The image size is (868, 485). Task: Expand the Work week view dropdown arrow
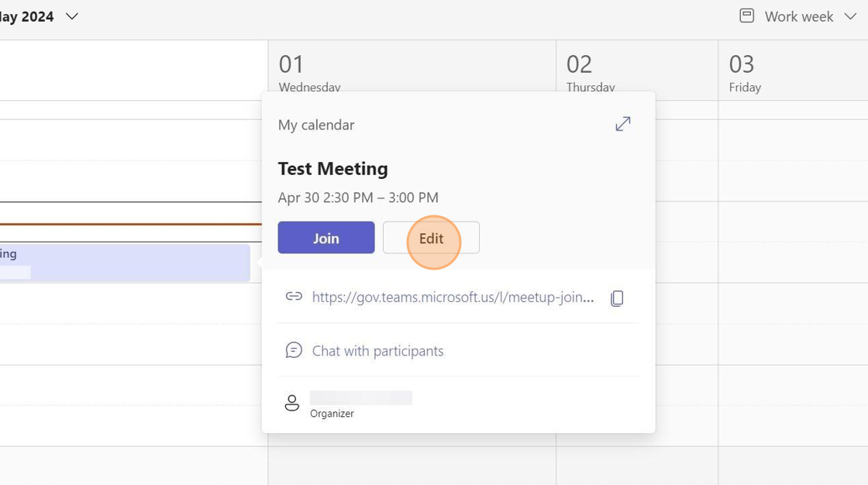[849, 16]
